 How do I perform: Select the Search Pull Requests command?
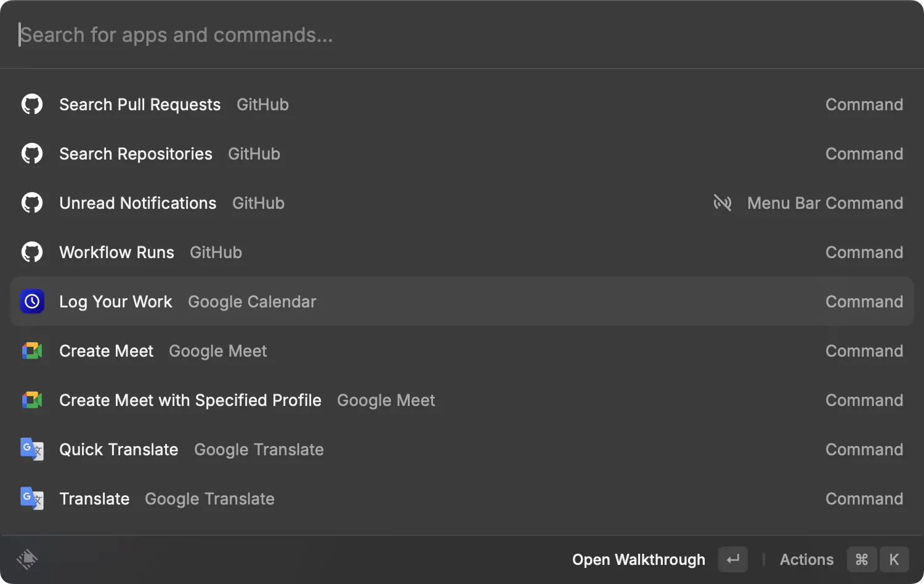(x=462, y=104)
